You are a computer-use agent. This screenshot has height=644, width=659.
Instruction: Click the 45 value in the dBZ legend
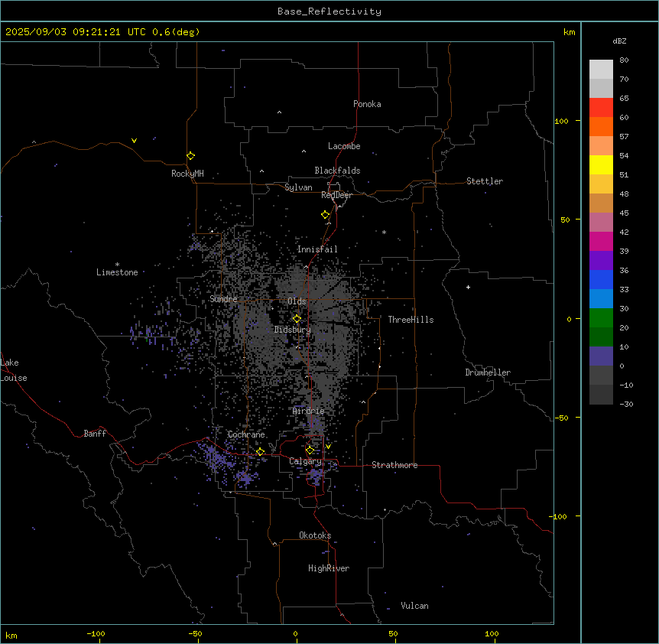[x=624, y=213]
